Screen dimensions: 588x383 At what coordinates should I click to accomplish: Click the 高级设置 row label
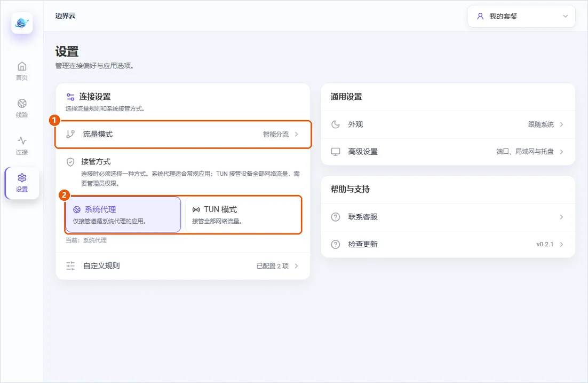363,152
